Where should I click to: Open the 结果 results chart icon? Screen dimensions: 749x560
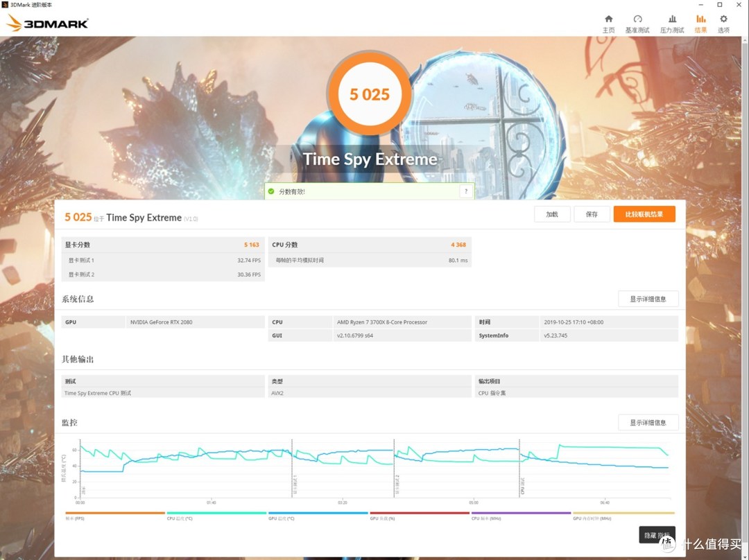pos(700,24)
